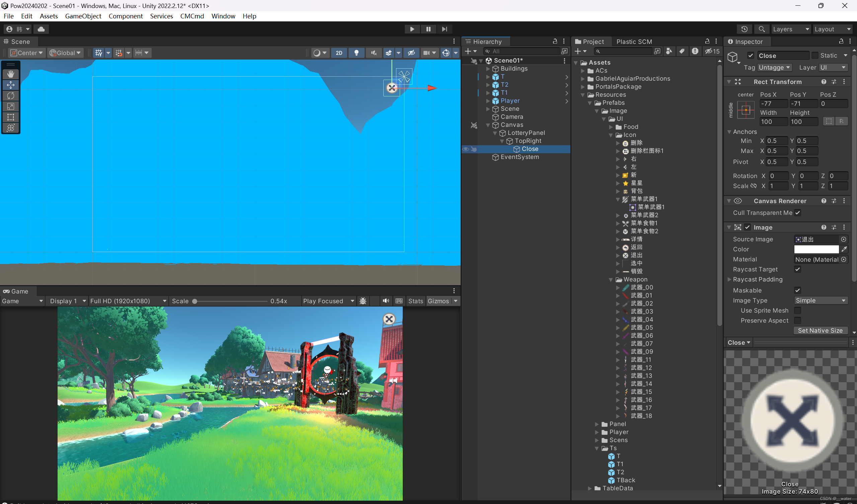Open Undo History in the top toolbar
The width and height of the screenshot is (857, 504).
[x=745, y=29]
